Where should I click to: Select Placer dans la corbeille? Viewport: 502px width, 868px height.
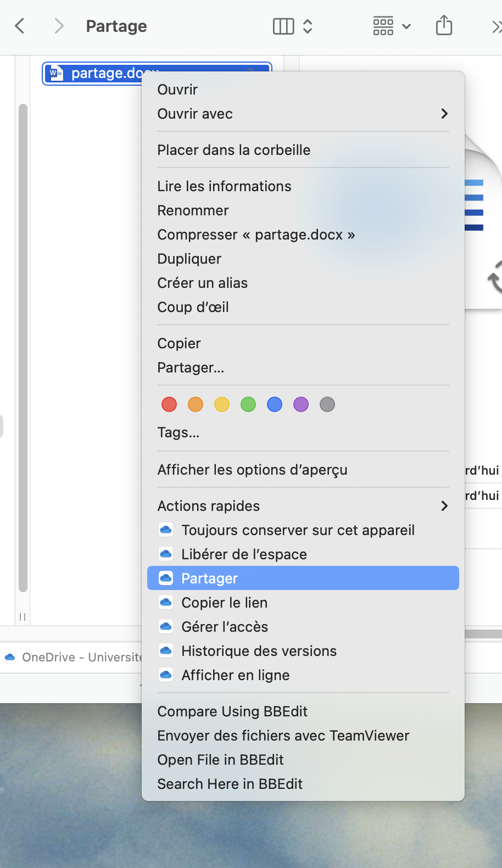[233, 150]
